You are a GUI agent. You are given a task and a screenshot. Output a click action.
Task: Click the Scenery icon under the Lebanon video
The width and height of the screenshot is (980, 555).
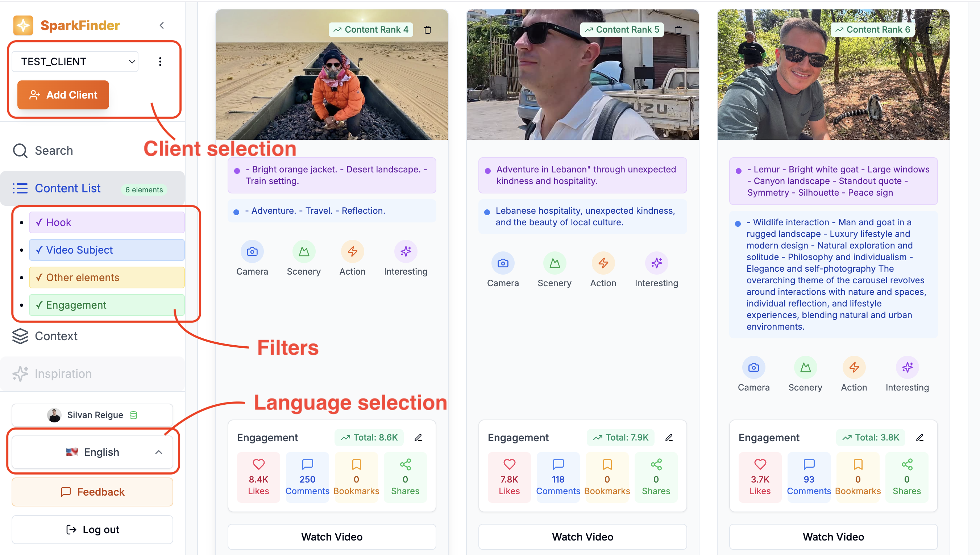click(555, 263)
